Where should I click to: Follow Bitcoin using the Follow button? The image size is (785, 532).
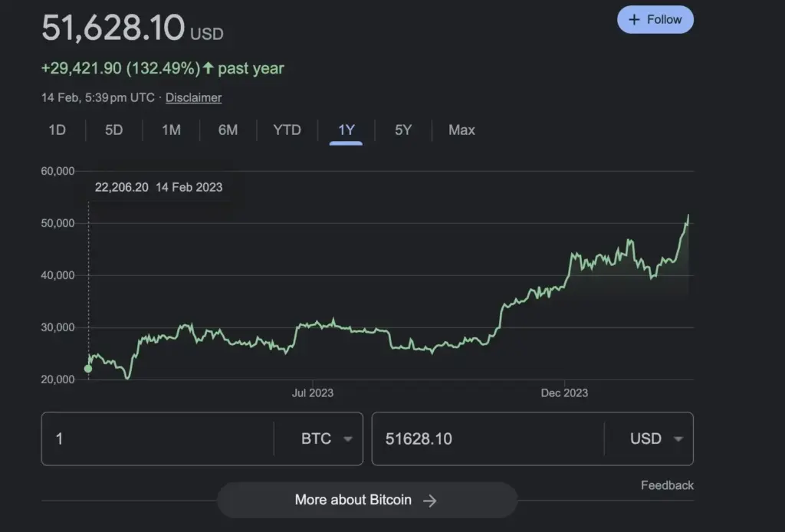[655, 19]
